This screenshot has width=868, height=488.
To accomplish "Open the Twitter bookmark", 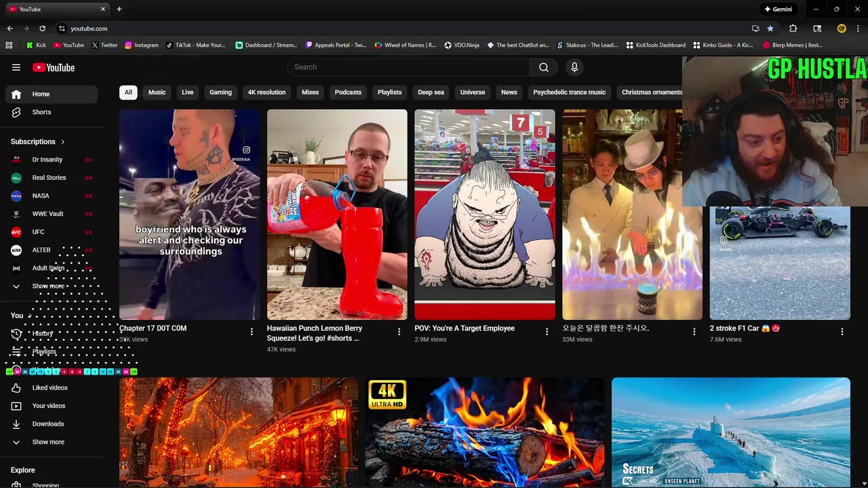I will pos(104,45).
